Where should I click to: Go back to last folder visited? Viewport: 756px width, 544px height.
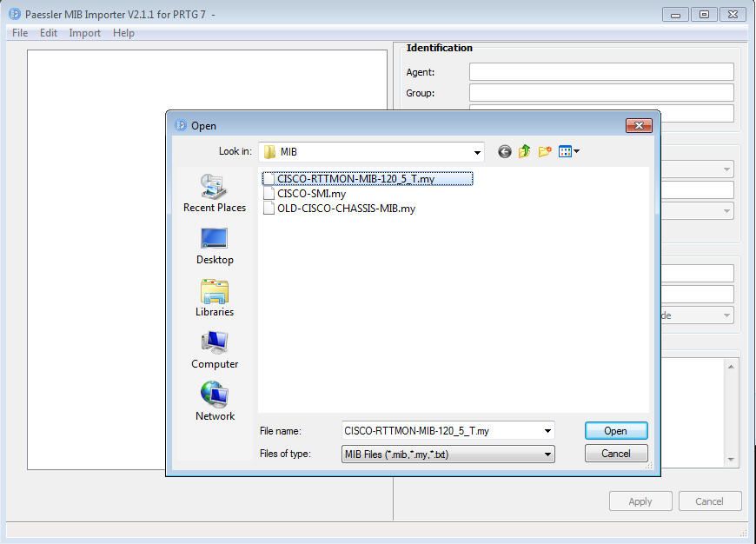click(504, 152)
